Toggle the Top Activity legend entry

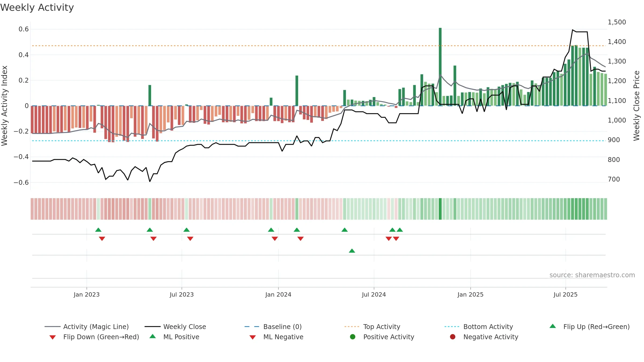click(x=372, y=327)
